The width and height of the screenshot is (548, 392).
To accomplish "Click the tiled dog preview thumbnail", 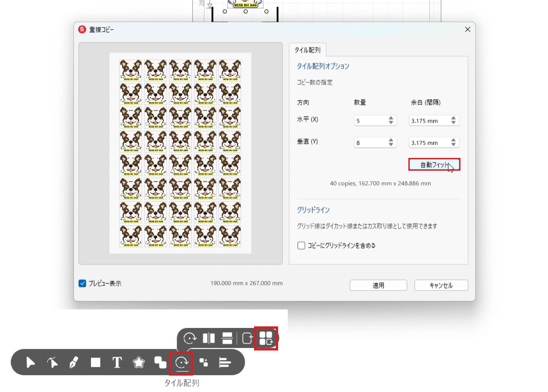I will coord(180,153).
